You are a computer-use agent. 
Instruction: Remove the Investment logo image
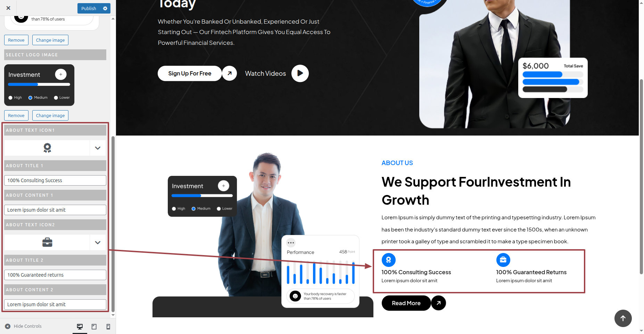coord(16,115)
